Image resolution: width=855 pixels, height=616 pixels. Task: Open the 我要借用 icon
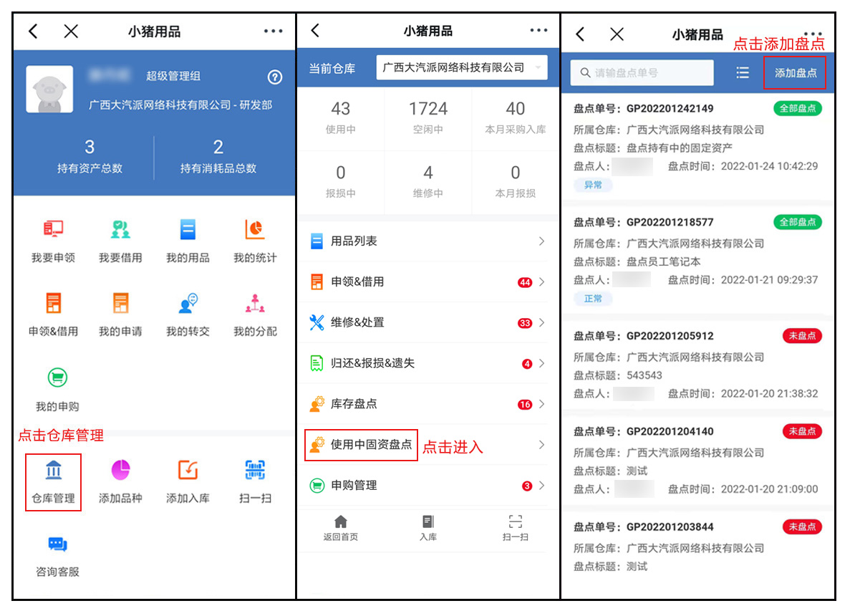click(120, 229)
